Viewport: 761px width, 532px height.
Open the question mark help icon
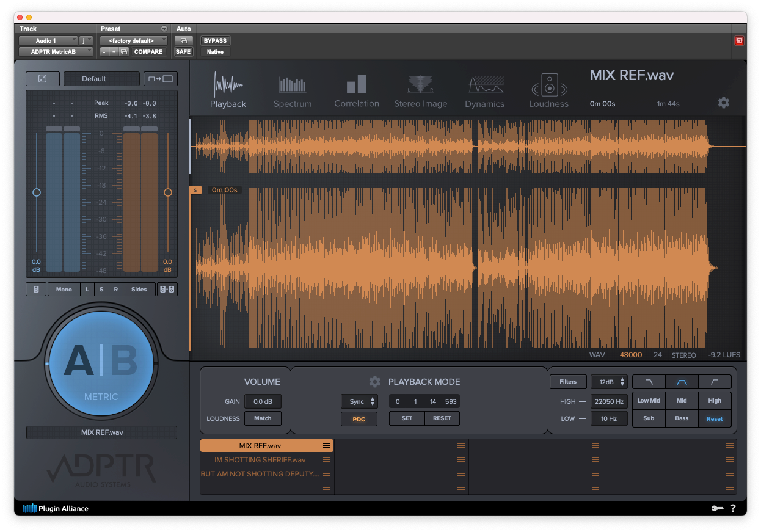[734, 508]
